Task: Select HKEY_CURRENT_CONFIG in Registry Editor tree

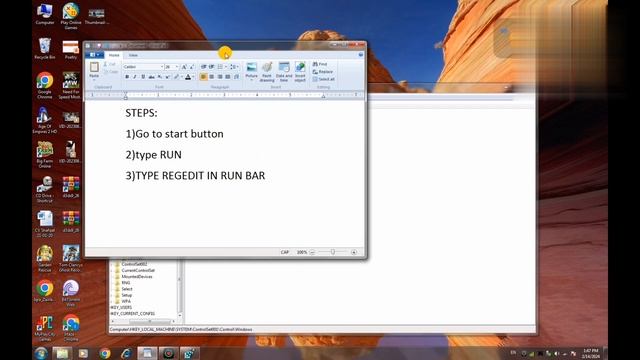Action: point(133,313)
